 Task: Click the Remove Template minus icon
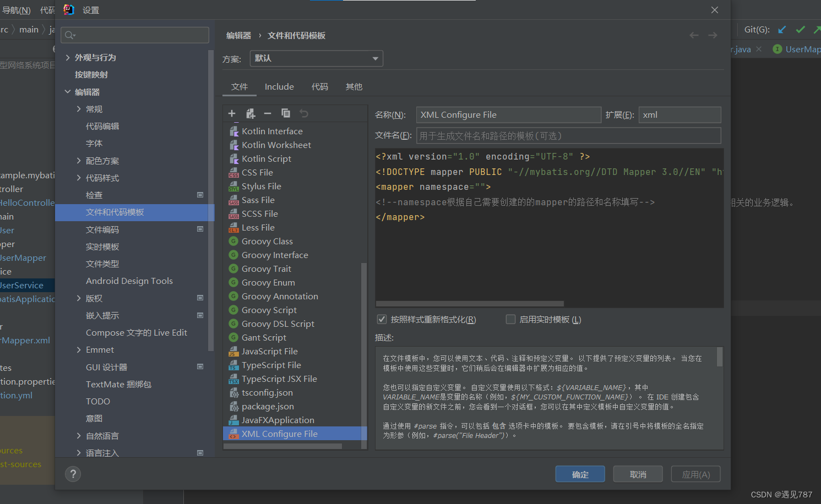[268, 113]
